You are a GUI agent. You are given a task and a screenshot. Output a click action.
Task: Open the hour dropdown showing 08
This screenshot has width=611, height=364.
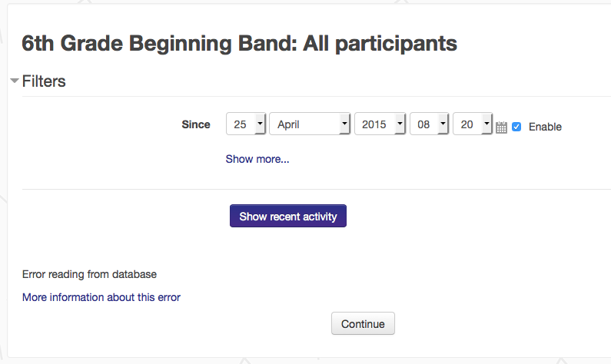(x=430, y=124)
